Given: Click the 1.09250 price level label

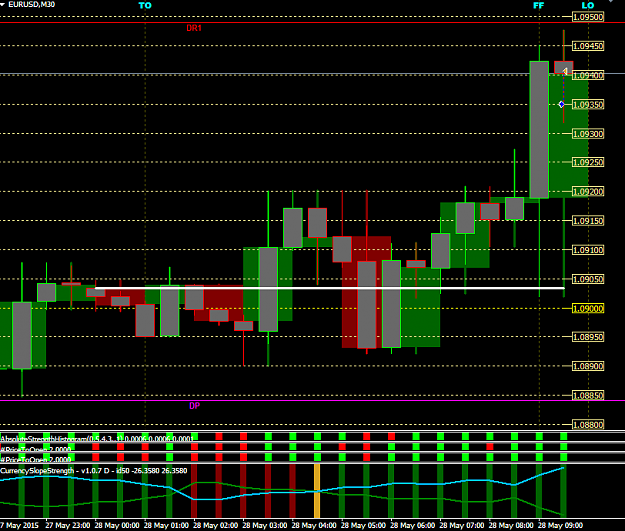Looking at the screenshot, I should (x=588, y=163).
